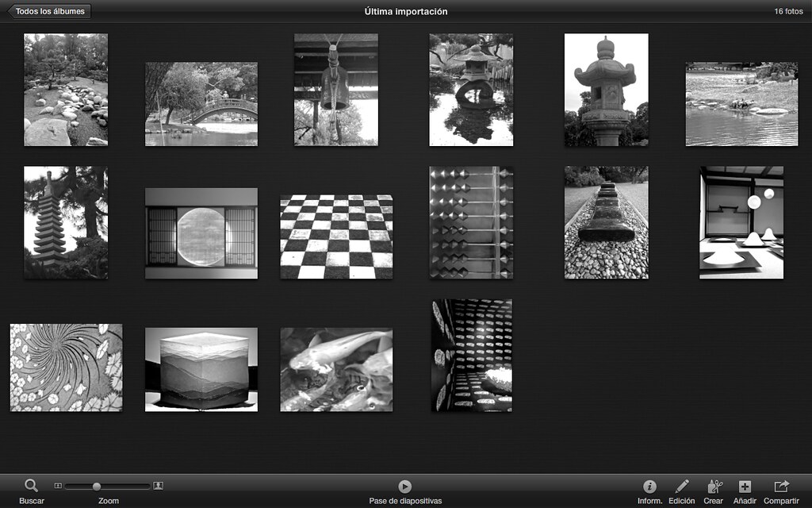Click the Añadir plus icon
The image size is (812, 508).
(745, 487)
